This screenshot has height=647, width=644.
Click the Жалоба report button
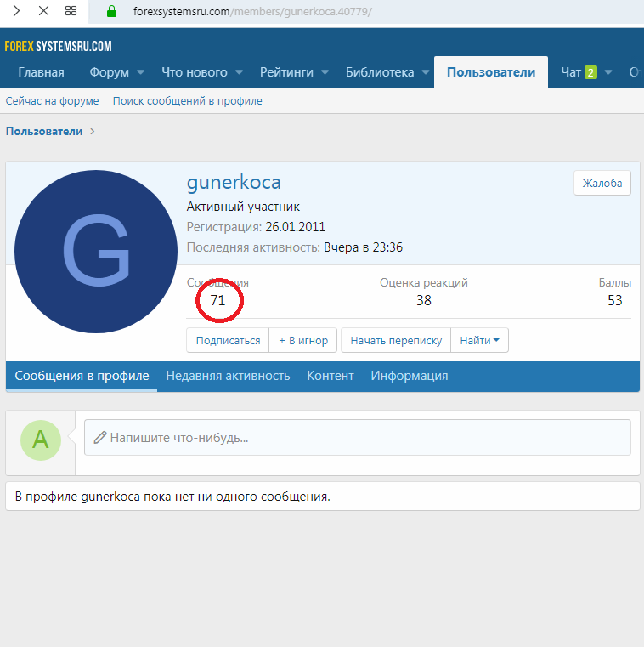tap(602, 183)
